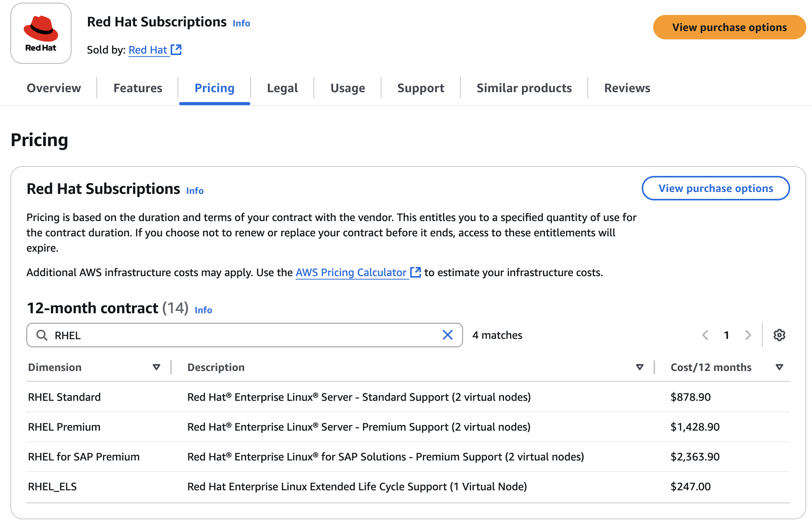This screenshot has width=812, height=527.
Task: Click the $878.90 cost value
Action: tap(691, 397)
